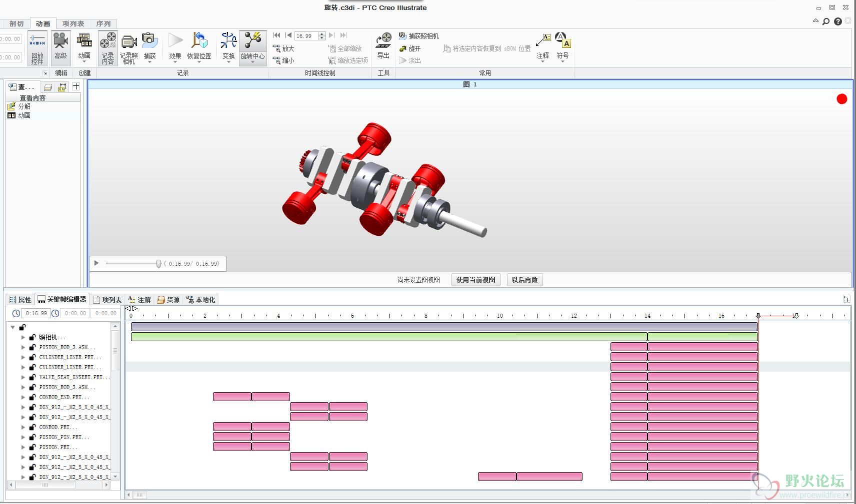The height and width of the screenshot is (504, 856).
Task: Open the 符号 symbol tool
Action: pyautogui.click(x=562, y=46)
